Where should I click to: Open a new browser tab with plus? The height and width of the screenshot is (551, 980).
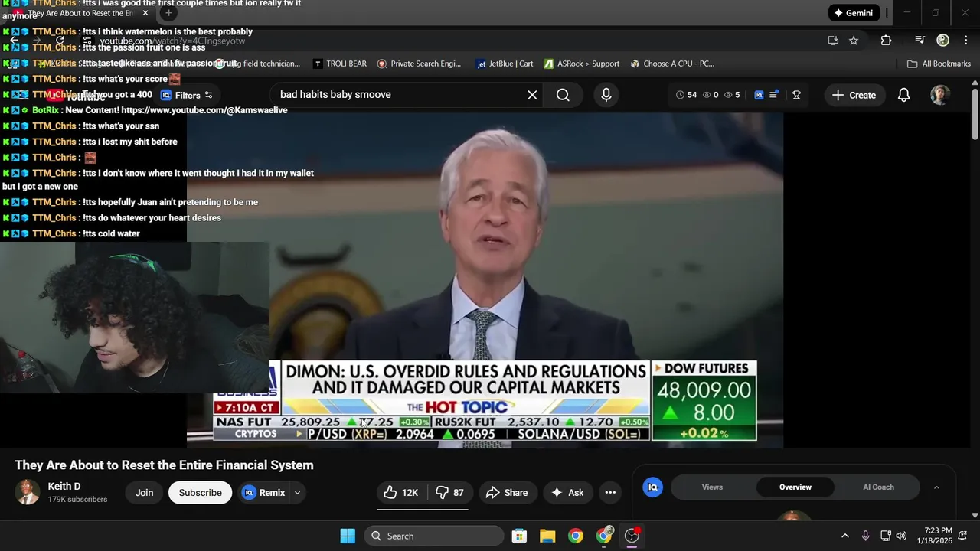pos(168,13)
